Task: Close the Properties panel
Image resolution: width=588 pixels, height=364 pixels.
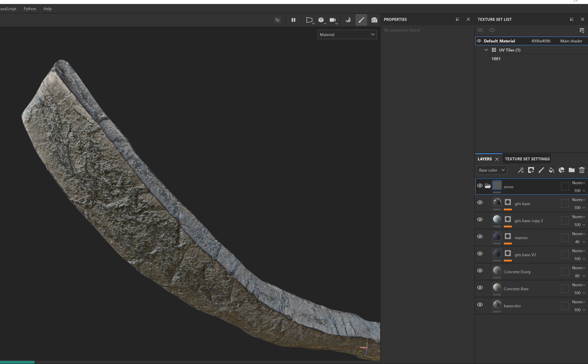Action: (x=468, y=19)
